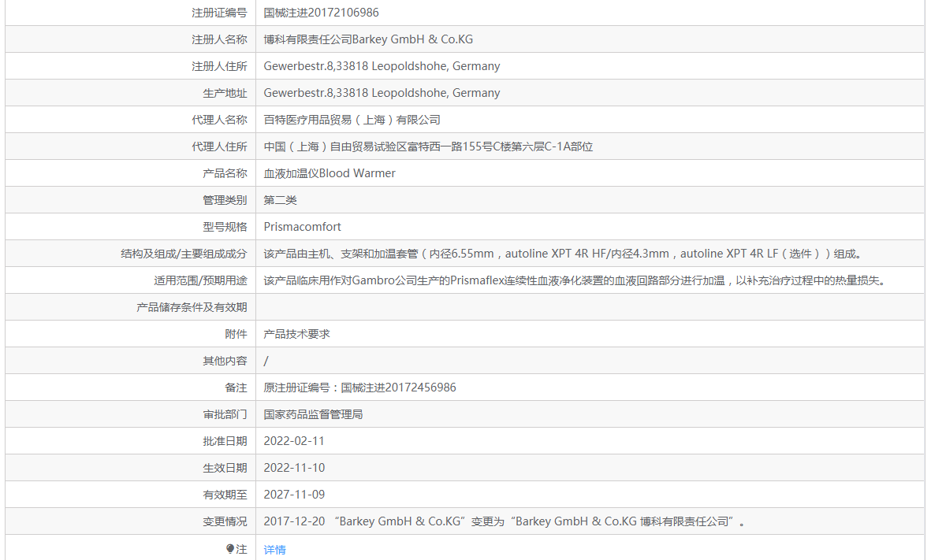Viewport: 931px width, 560px height.
Task: Select the product name 血液加温仪Blood Warmer
Action: tap(330, 173)
